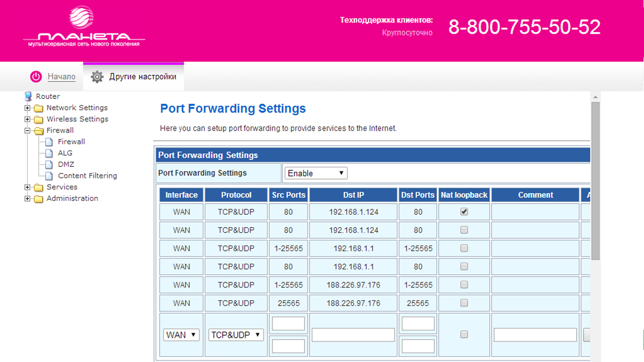The image size is (644, 362).
Task: Click the Protocol column header
Action: pyautogui.click(x=236, y=195)
